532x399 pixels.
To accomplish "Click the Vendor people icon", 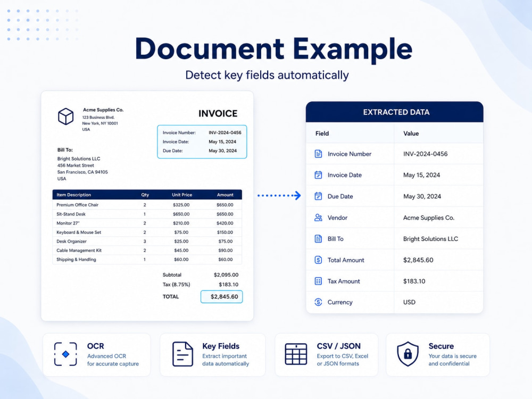I will pyautogui.click(x=318, y=218).
